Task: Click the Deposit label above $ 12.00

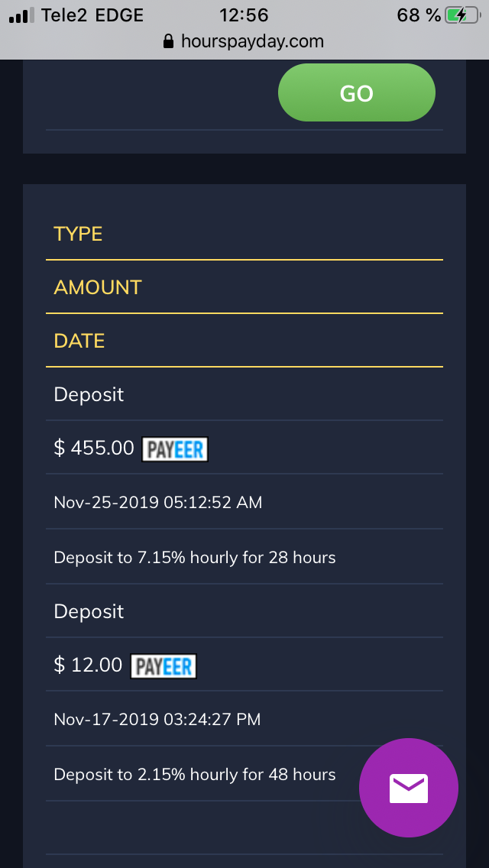Action: click(x=89, y=611)
